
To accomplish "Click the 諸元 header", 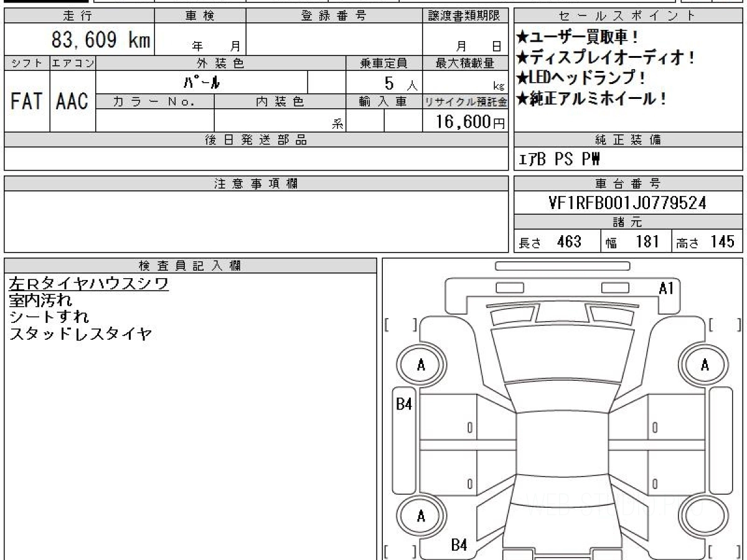I will 628,222.
